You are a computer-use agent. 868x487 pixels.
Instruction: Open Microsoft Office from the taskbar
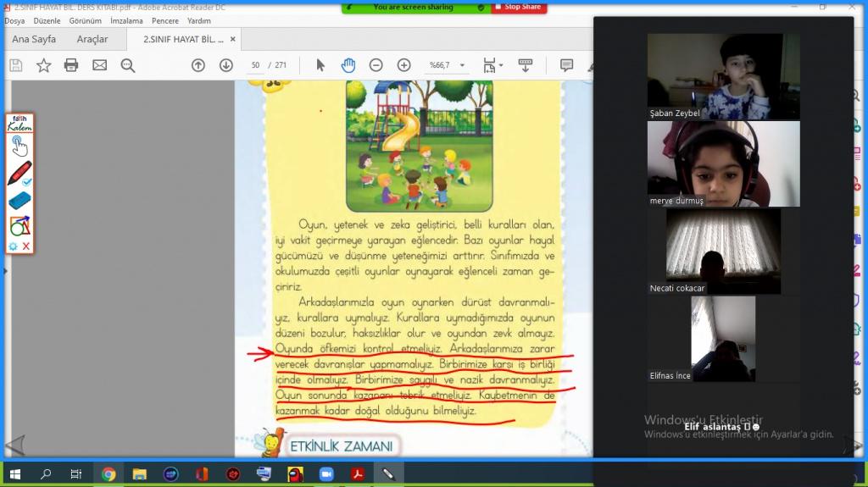[x=202, y=474]
